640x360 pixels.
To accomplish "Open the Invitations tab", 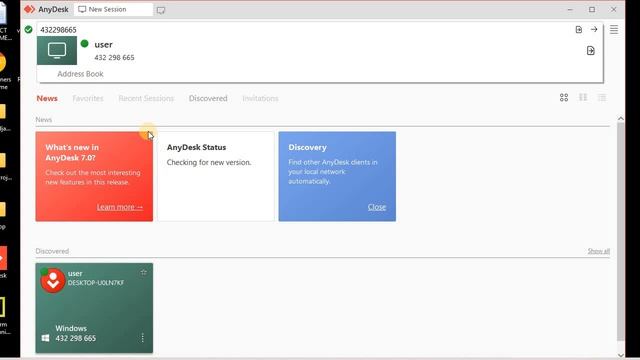I will click(x=260, y=98).
